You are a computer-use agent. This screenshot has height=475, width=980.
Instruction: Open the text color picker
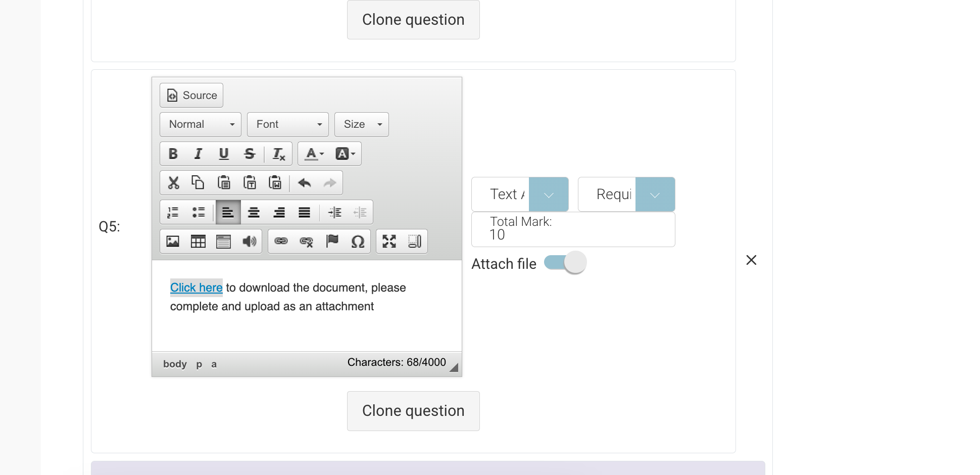point(313,154)
